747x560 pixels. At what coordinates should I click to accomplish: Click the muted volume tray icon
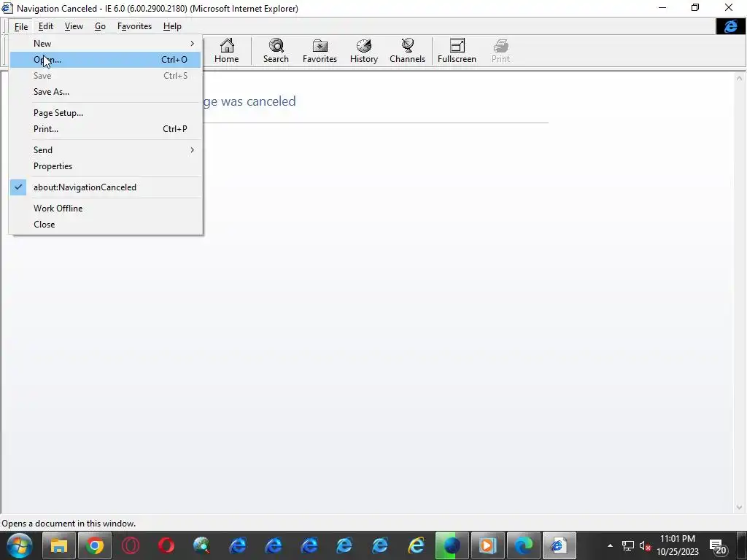[x=645, y=545]
